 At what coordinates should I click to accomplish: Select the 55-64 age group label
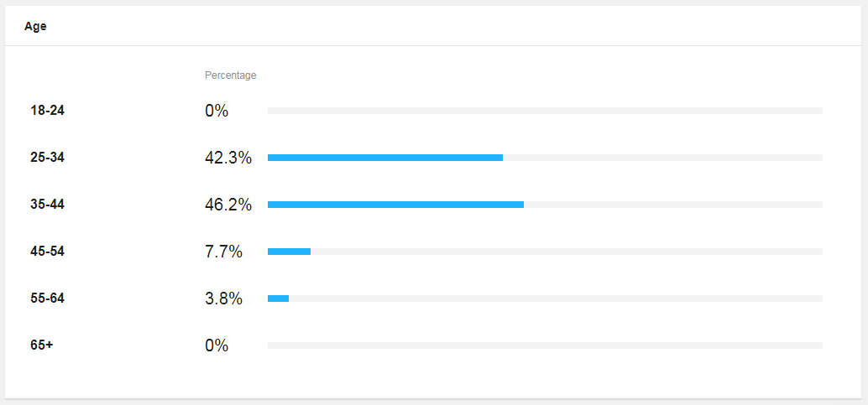click(48, 299)
